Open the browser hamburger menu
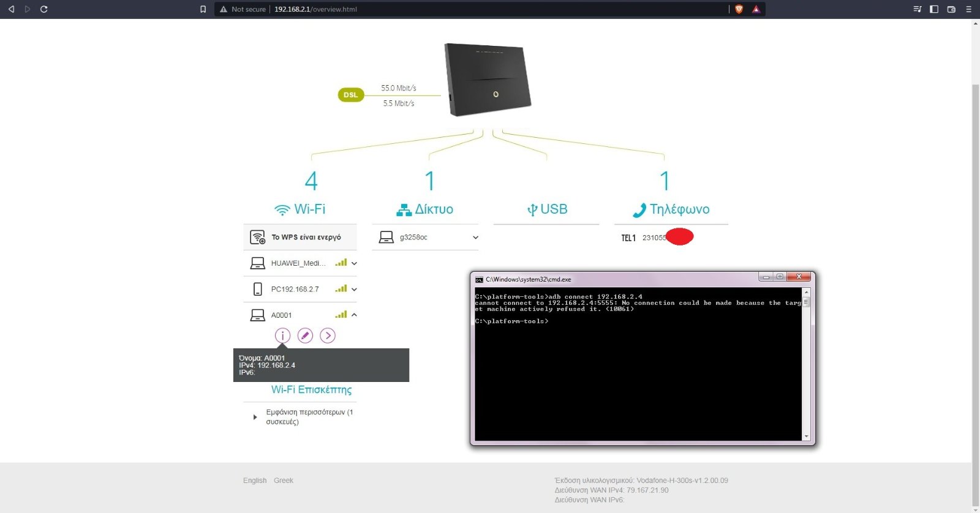The image size is (980, 513). tap(968, 9)
